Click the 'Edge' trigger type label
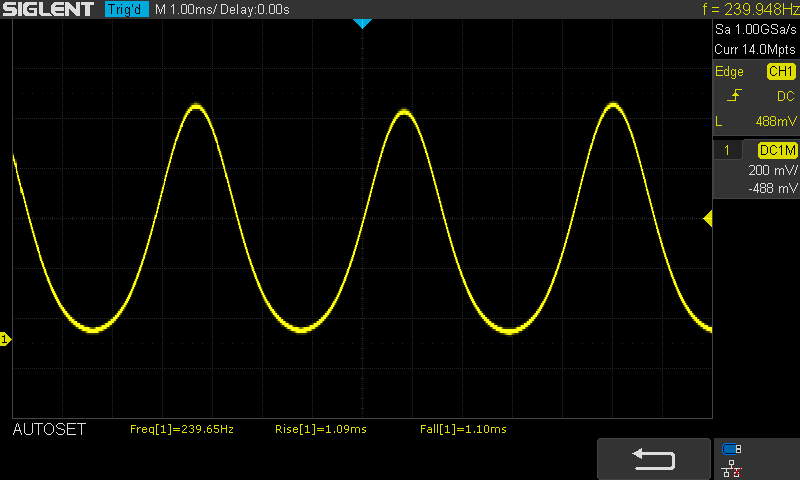Viewport: 800px width, 480px height. tap(729, 71)
